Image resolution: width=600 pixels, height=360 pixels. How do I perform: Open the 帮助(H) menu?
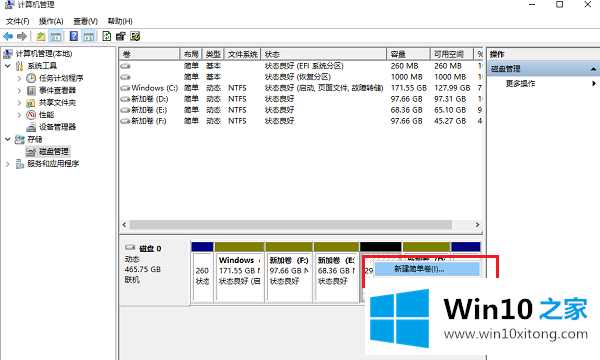coord(120,21)
